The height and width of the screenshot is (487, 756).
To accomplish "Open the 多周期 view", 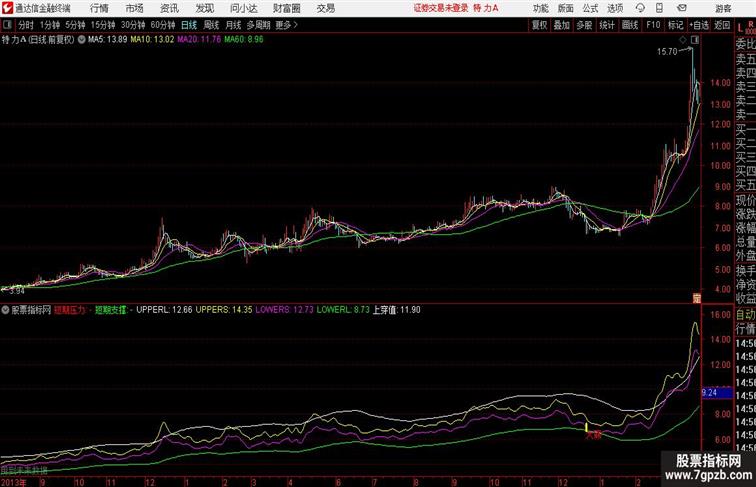I will 258,25.
